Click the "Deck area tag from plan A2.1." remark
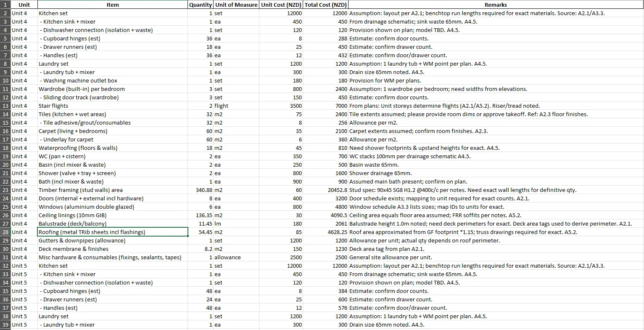644x330 pixels. pyautogui.click(x=496, y=249)
